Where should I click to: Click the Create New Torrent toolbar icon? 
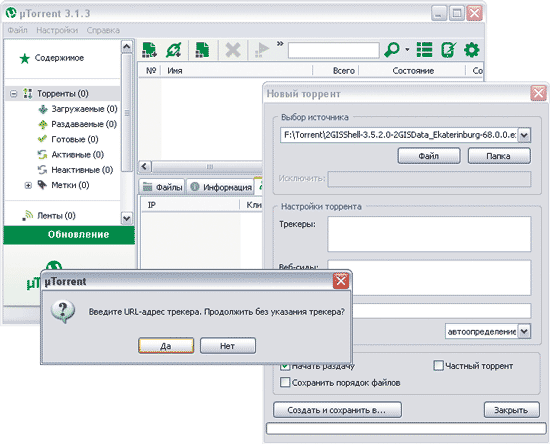click(202, 50)
